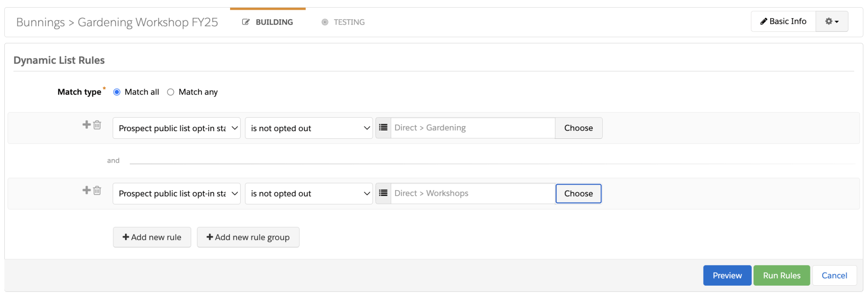Open the gear settings dropdown
Image resolution: width=868 pixels, height=298 pixels.
click(x=832, y=21)
